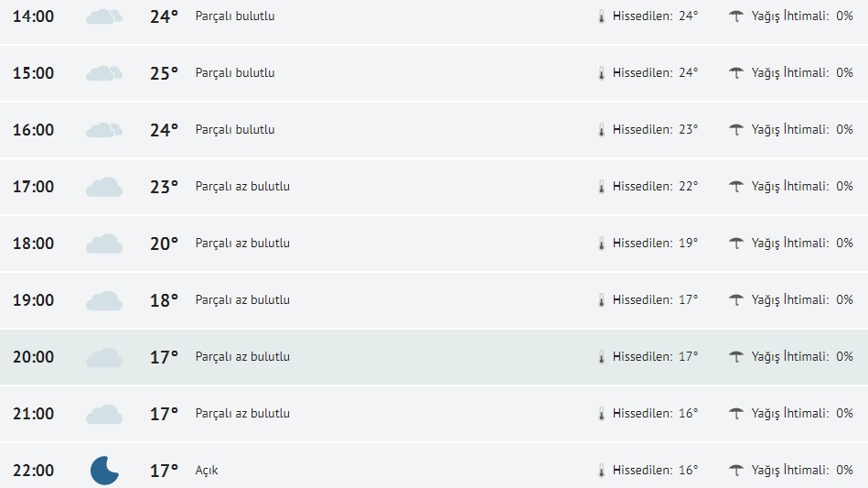
Task: Select the highlighted 20:00 time label
Action: pyautogui.click(x=34, y=357)
